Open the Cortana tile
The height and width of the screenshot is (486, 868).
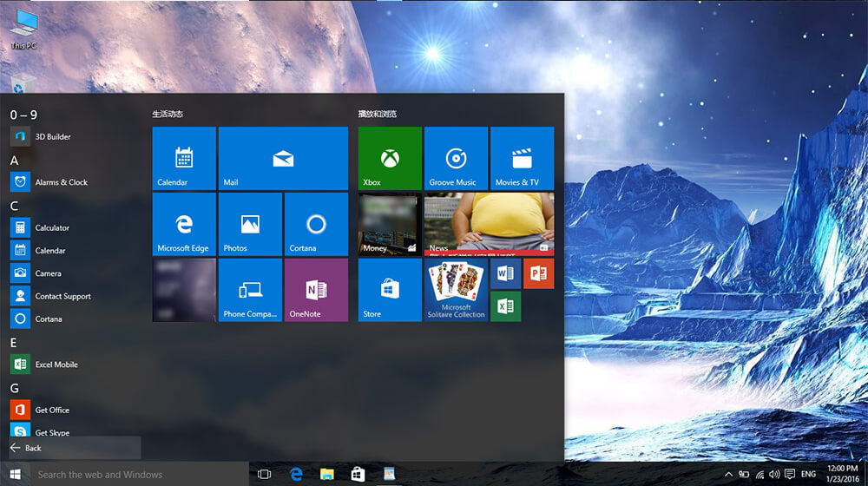[x=316, y=224]
